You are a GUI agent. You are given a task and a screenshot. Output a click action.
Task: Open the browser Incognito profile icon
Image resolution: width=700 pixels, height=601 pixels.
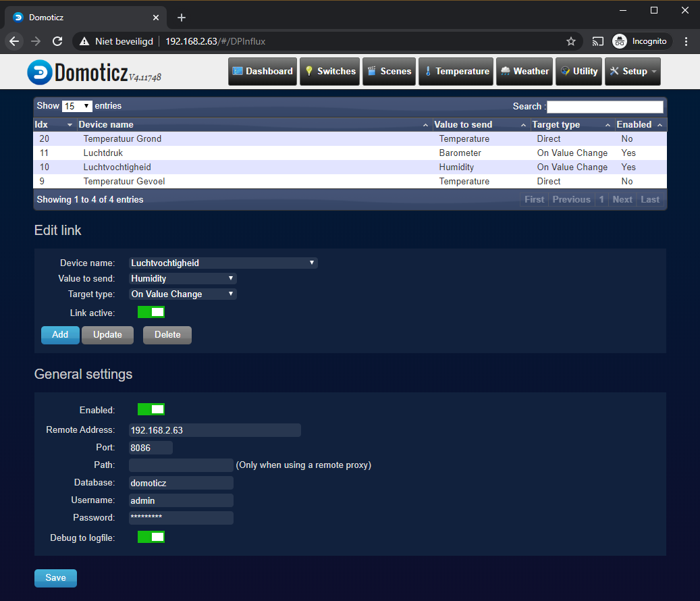[x=620, y=41]
